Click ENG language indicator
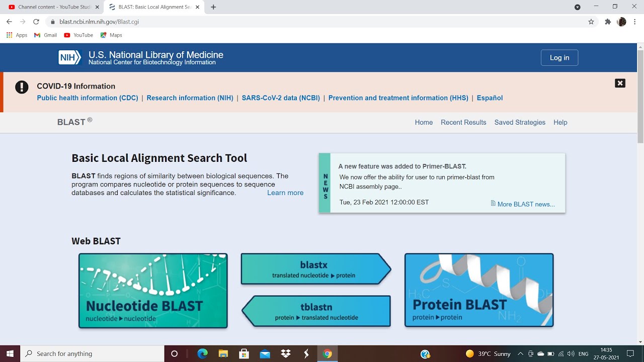Image resolution: width=644 pixels, height=362 pixels. (584, 354)
